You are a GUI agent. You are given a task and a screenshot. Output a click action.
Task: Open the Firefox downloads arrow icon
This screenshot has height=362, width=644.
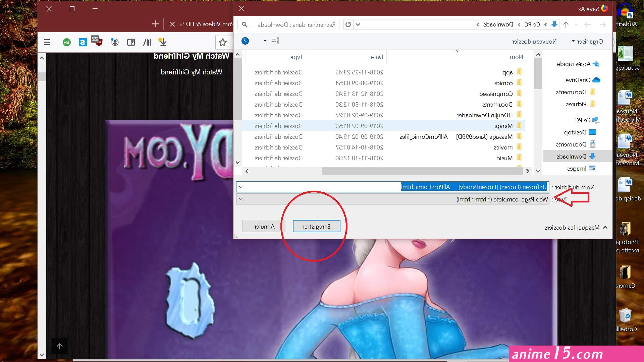[163, 42]
